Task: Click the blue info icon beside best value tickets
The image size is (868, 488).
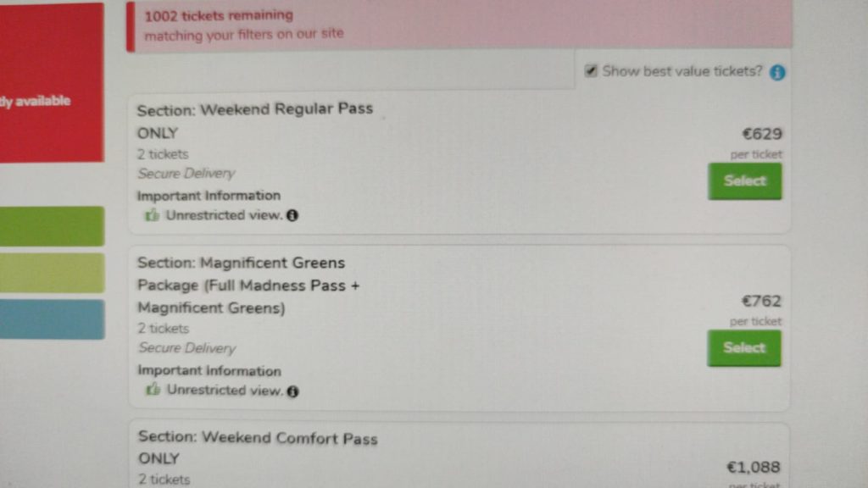Action: pyautogui.click(x=777, y=73)
